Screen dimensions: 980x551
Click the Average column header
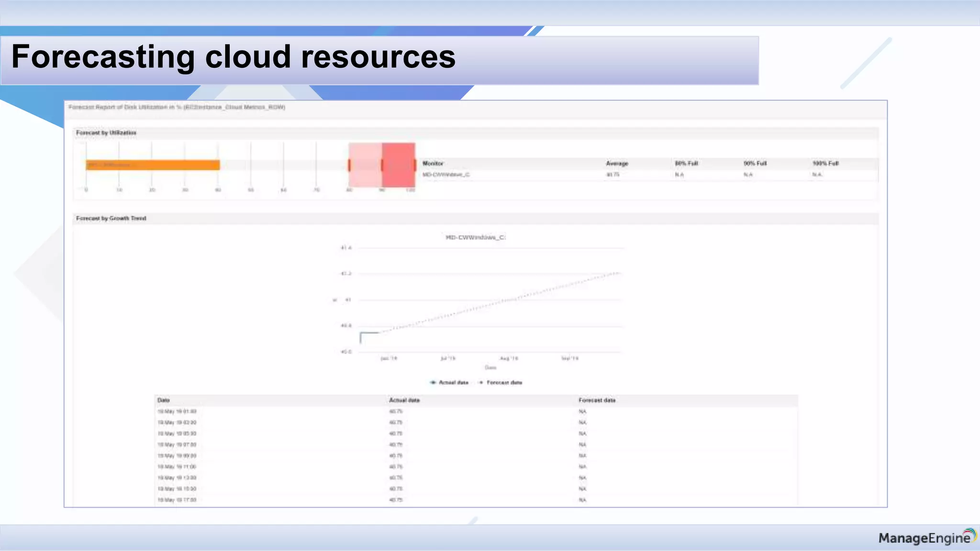(x=617, y=164)
